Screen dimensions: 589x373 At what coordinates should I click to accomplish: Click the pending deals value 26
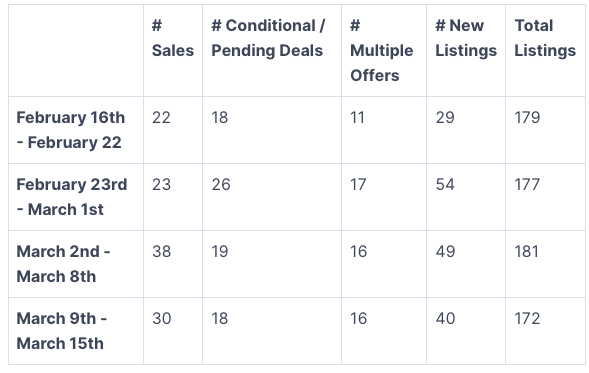[x=221, y=184]
